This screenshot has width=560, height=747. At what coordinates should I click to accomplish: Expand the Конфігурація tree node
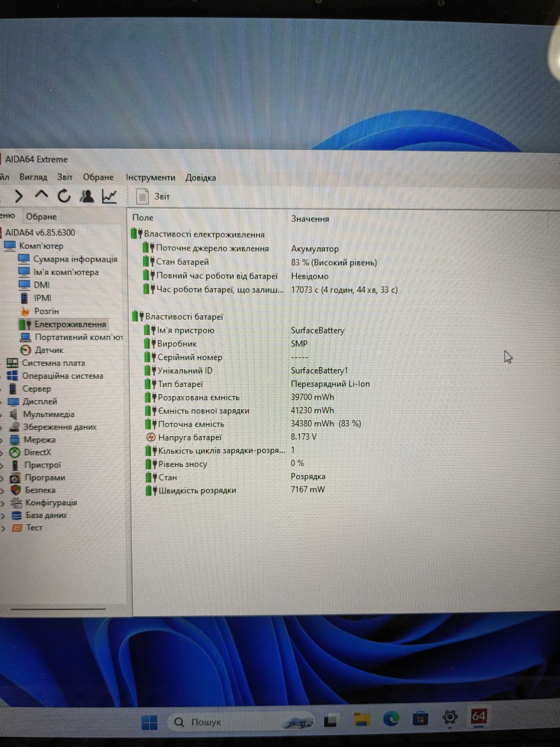(2, 503)
